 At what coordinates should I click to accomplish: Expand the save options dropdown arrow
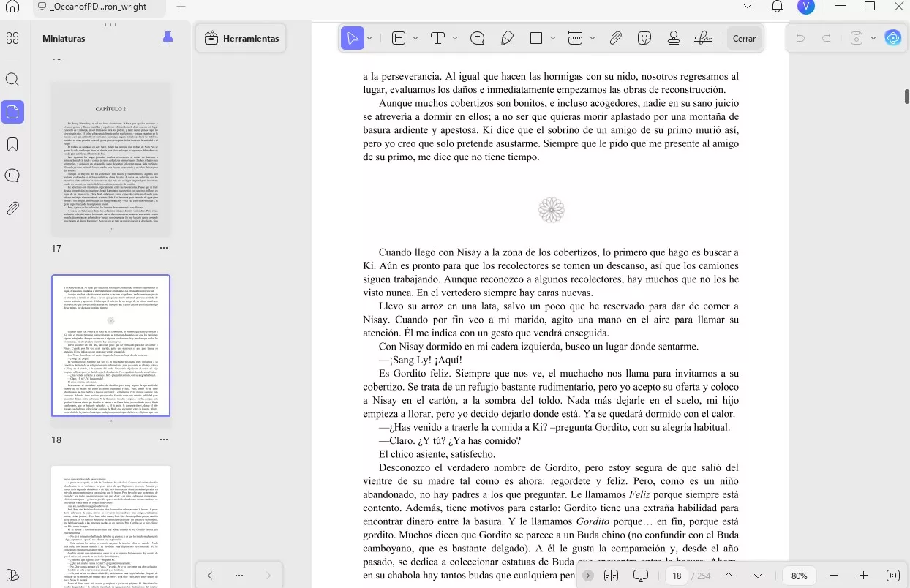[873, 39]
